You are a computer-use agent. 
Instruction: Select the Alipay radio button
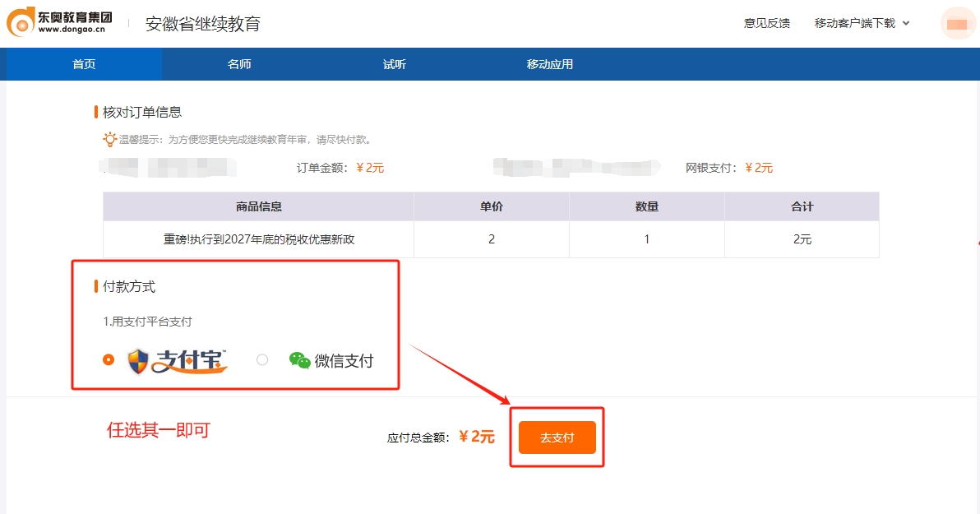coord(107,359)
